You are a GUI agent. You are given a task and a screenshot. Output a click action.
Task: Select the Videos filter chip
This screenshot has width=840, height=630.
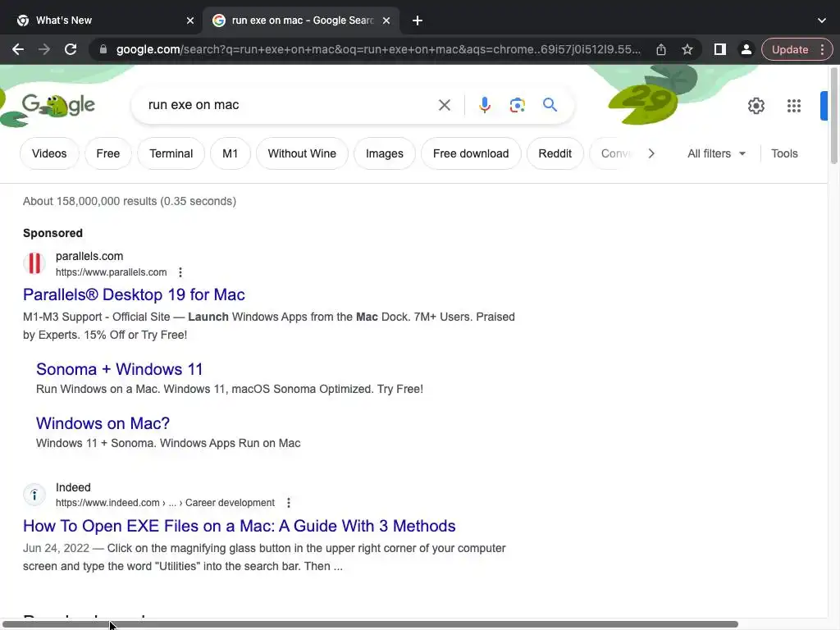pos(49,153)
